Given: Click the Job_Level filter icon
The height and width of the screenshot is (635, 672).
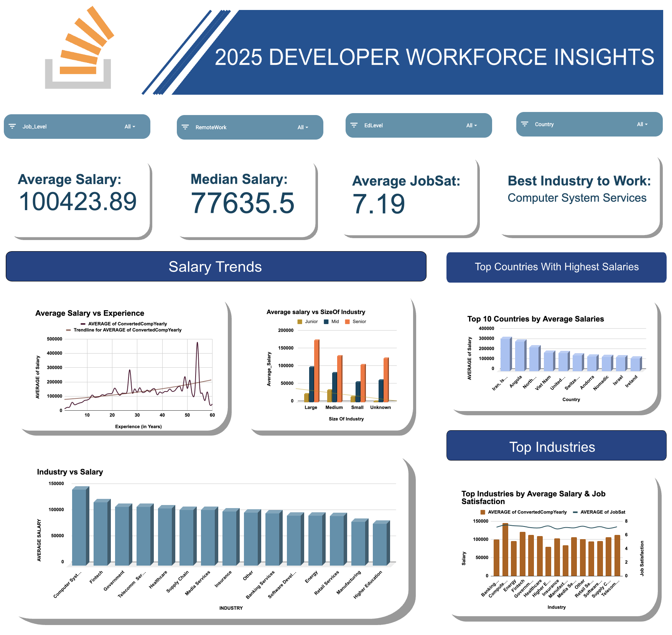Looking at the screenshot, I should (x=12, y=127).
